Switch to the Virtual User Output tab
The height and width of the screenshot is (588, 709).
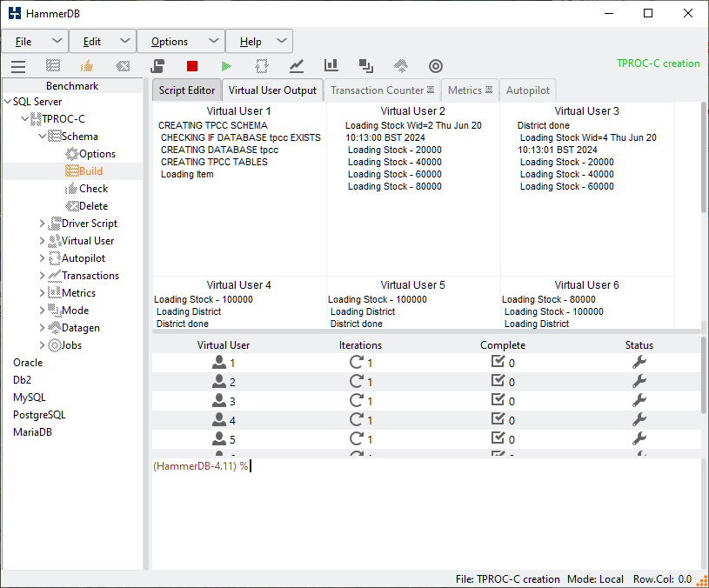tap(272, 90)
